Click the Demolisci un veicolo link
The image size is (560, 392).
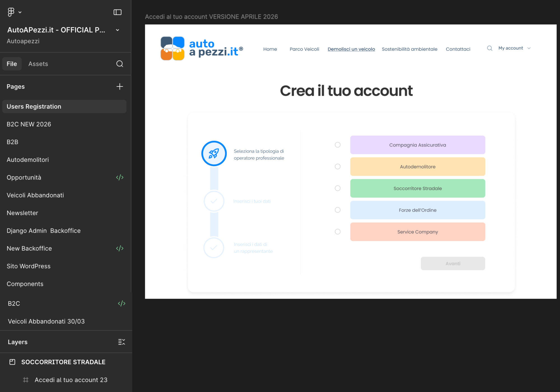click(351, 49)
